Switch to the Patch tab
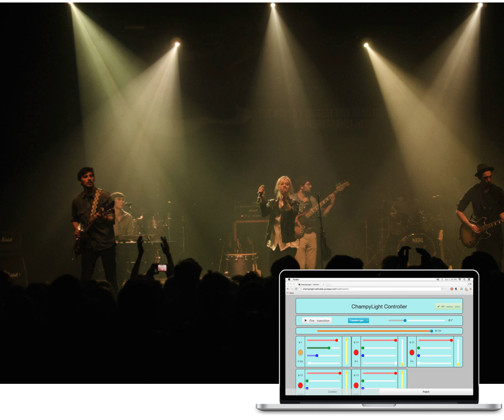Screen dimensions: 504x420 click(426, 392)
